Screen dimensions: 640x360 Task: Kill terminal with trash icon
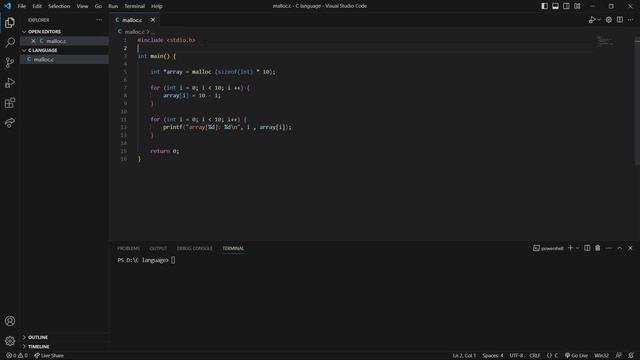[598, 248]
